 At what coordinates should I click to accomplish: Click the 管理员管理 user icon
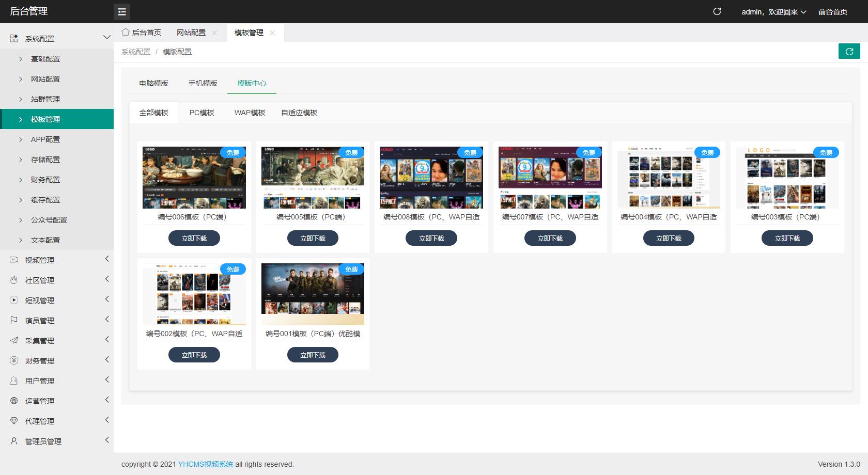pos(14,441)
